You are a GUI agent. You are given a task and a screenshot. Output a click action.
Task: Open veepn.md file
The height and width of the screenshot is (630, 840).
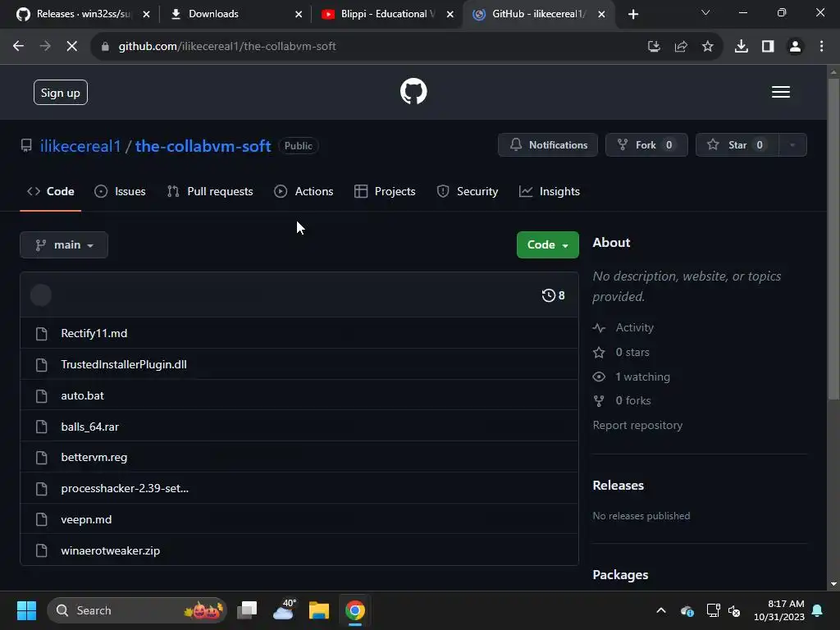point(86,519)
